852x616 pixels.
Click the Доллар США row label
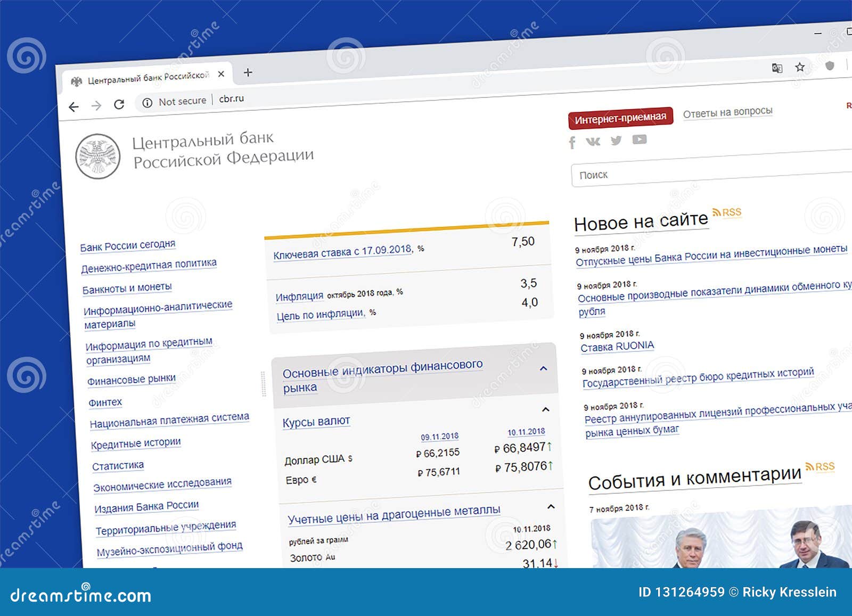pyautogui.click(x=318, y=459)
